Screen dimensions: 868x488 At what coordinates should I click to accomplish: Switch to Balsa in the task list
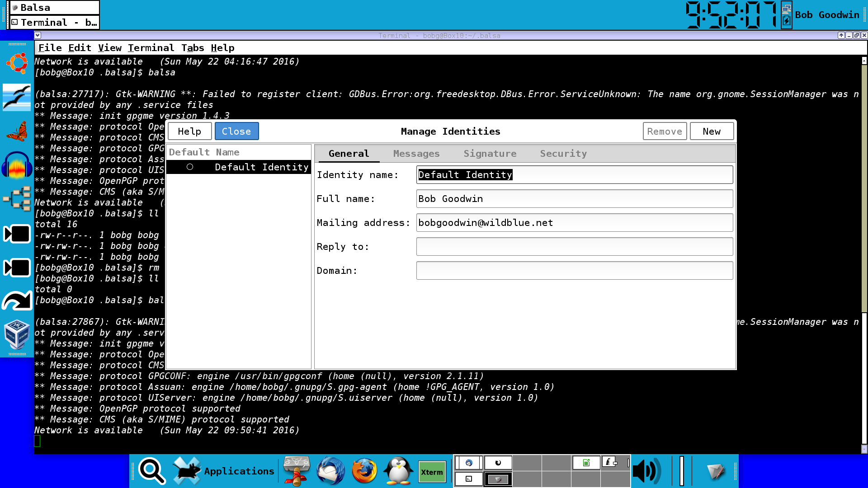(54, 8)
